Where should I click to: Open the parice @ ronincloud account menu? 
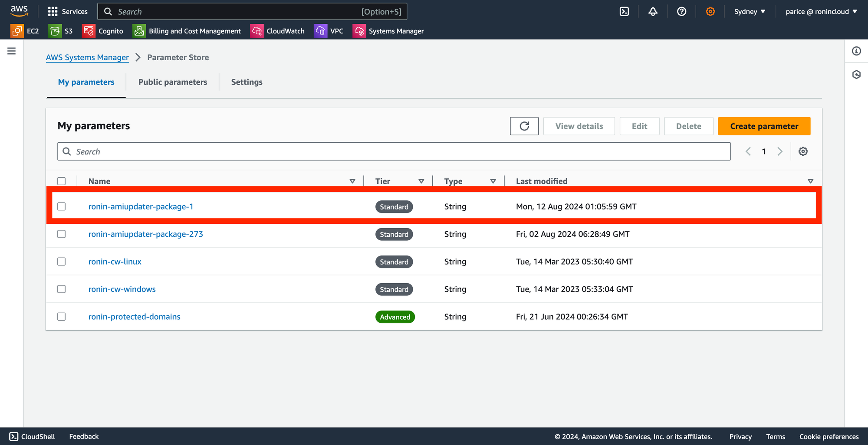click(821, 12)
